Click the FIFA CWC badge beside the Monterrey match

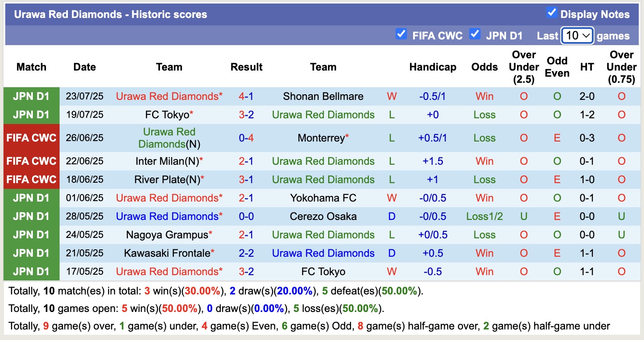pyautogui.click(x=31, y=138)
